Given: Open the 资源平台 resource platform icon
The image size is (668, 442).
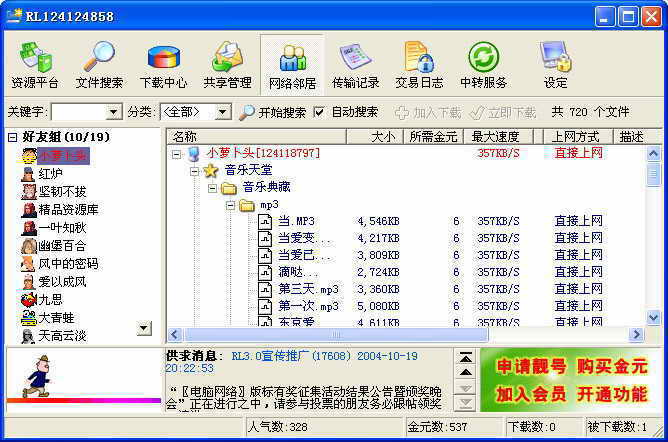Looking at the screenshot, I should pyautogui.click(x=34, y=65).
